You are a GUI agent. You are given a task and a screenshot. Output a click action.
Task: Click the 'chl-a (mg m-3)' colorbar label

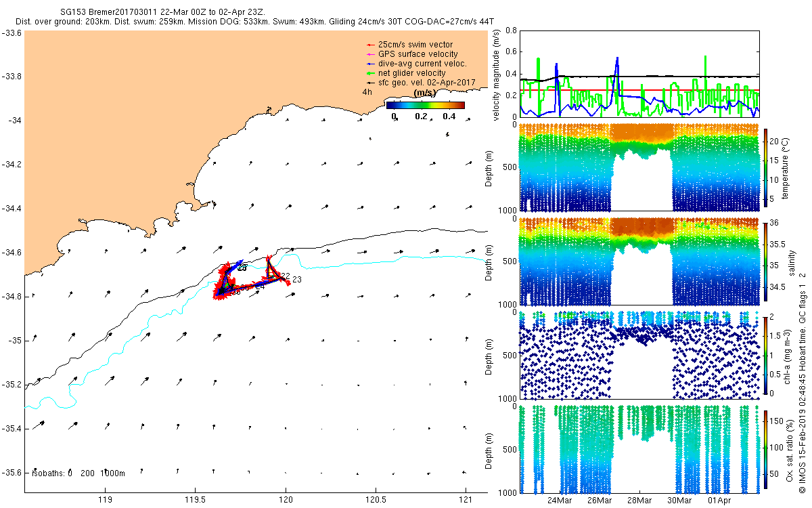point(787,355)
